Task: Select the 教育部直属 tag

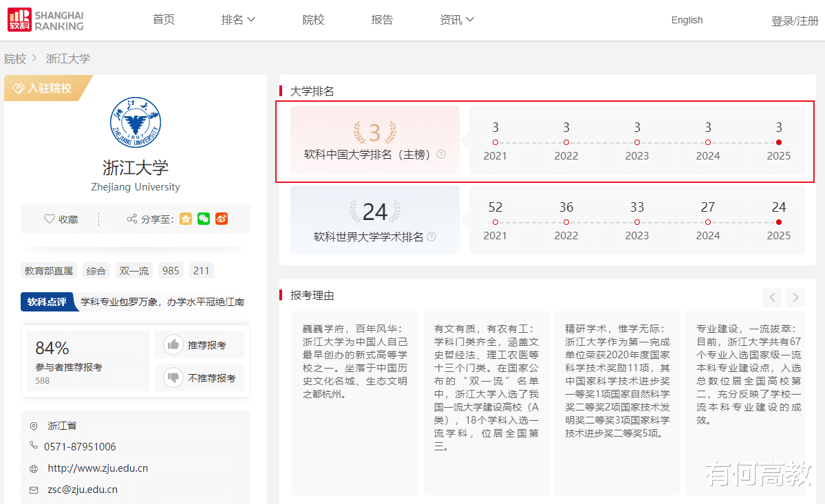Action: [49, 271]
